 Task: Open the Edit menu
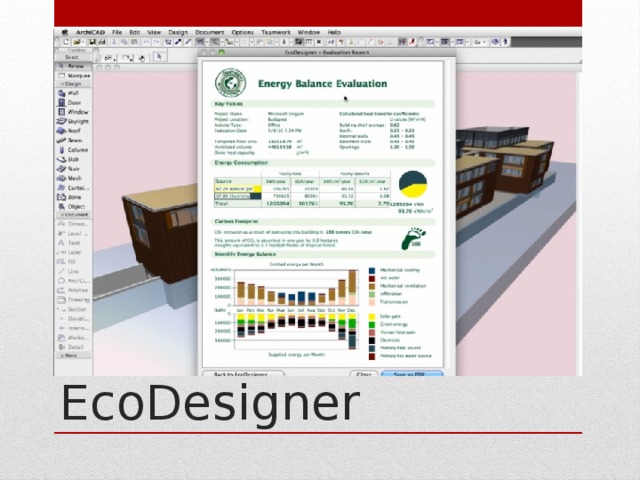click(x=135, y=32)
